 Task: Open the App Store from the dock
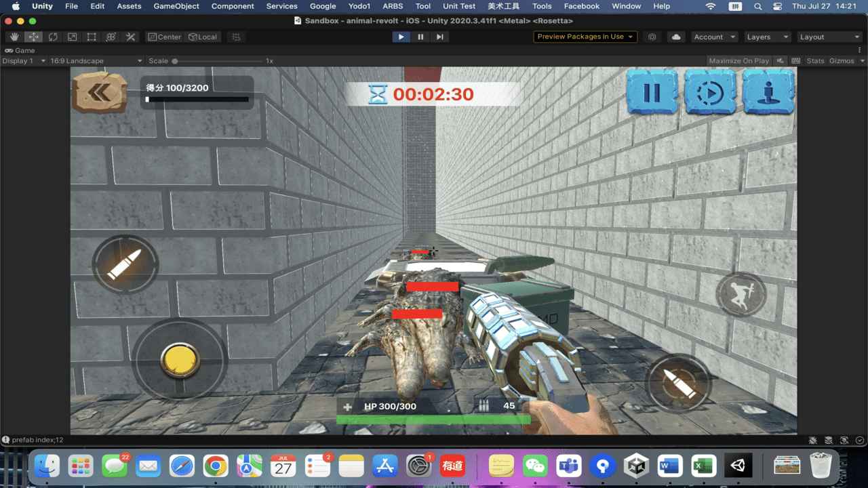[384, 466]
